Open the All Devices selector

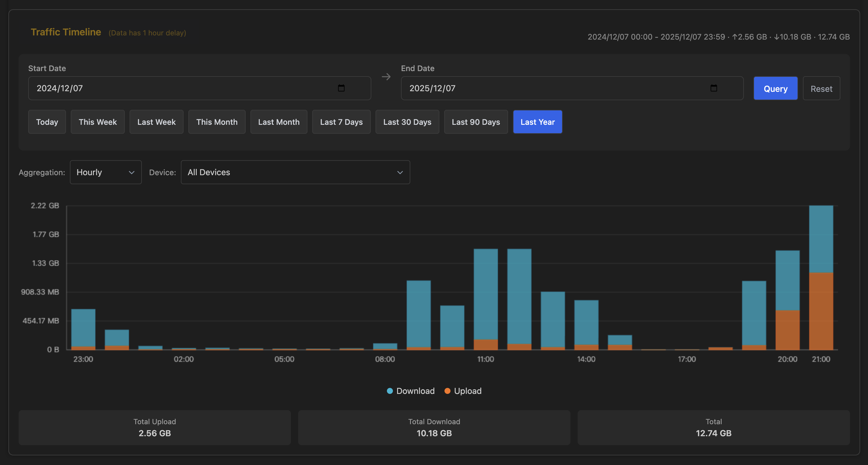click(x=295, y=172)
